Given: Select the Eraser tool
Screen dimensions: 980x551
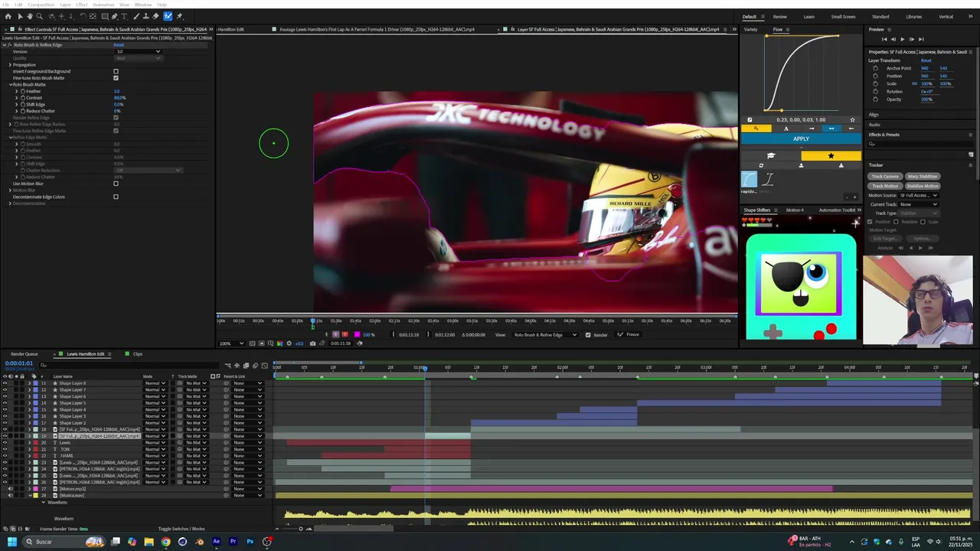Looking at the screenshot, I should (155, 16).
